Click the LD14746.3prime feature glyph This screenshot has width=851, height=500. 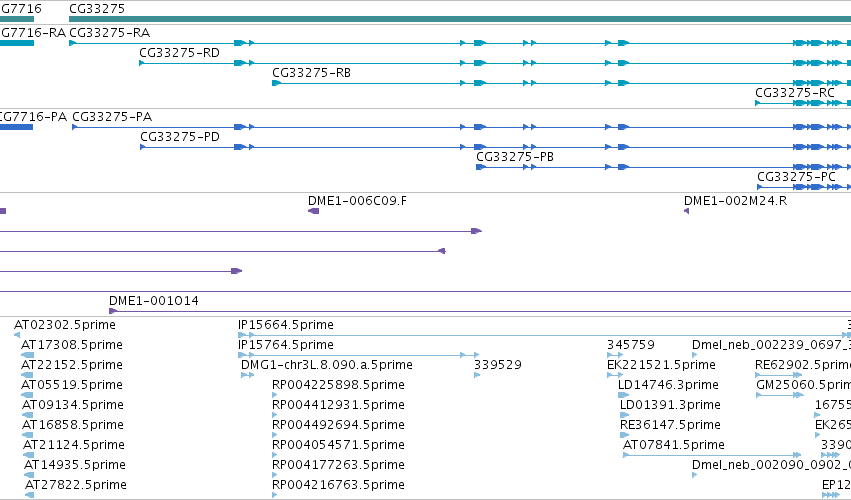tap(624, 395)
